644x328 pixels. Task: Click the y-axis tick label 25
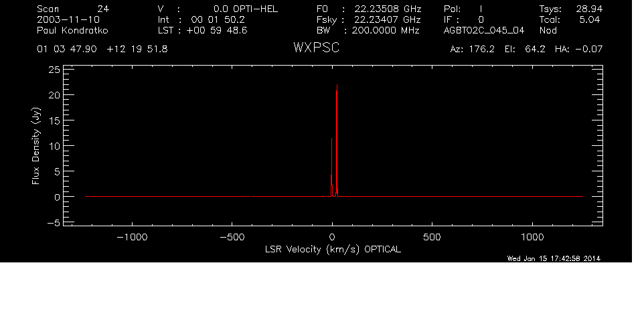tap(55, 70)
